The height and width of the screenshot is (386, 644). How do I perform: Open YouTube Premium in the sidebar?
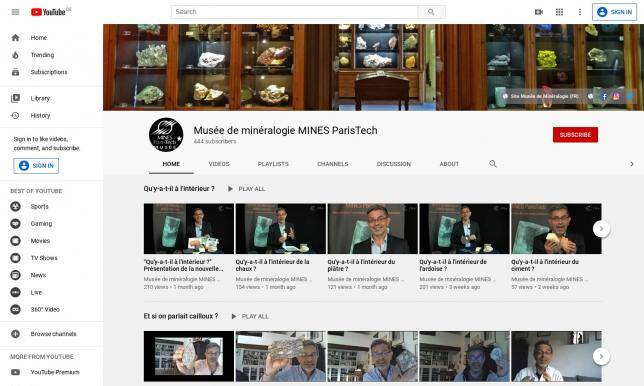pos(51,372)
